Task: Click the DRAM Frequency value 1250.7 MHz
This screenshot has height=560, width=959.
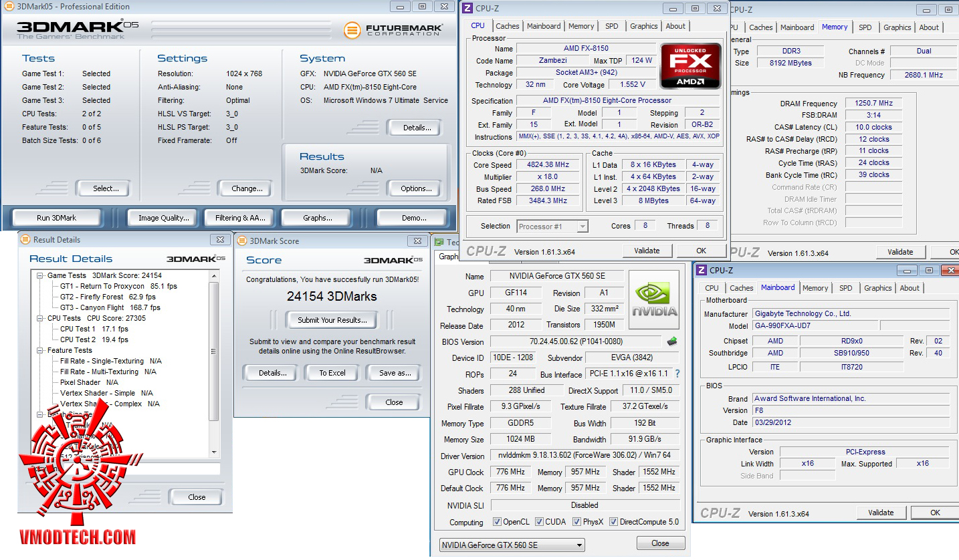Action: click(873, 104)
